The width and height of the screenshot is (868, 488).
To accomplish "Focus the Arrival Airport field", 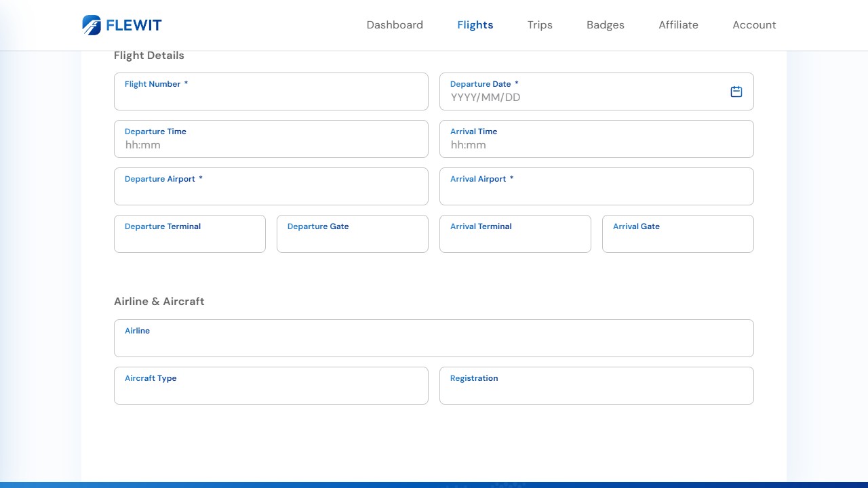I will pos(597,186).
